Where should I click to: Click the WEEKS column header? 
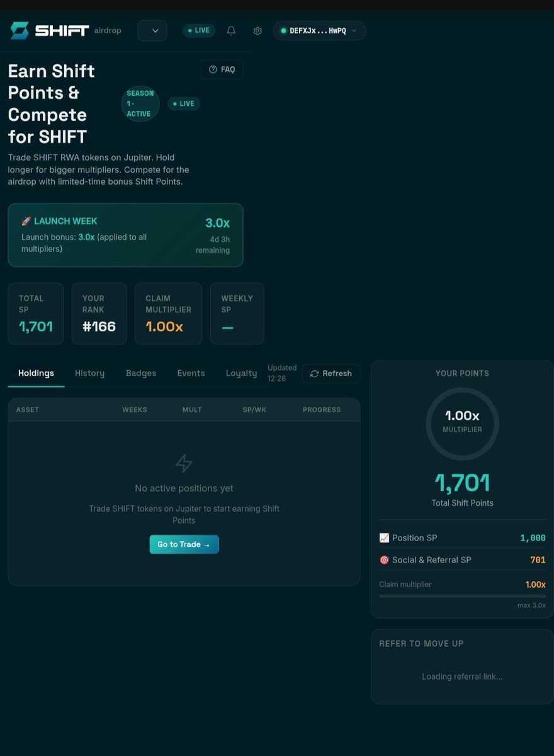pos(135,409)
